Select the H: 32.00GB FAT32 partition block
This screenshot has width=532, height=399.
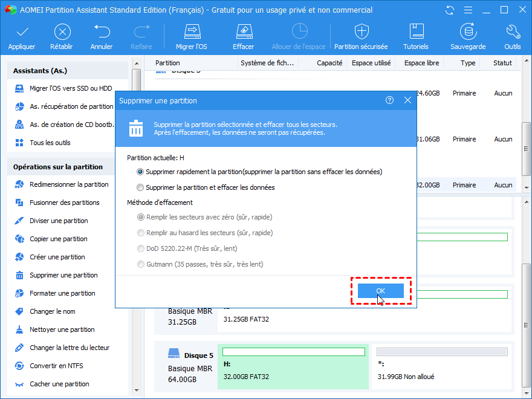[x=293, y=366]
